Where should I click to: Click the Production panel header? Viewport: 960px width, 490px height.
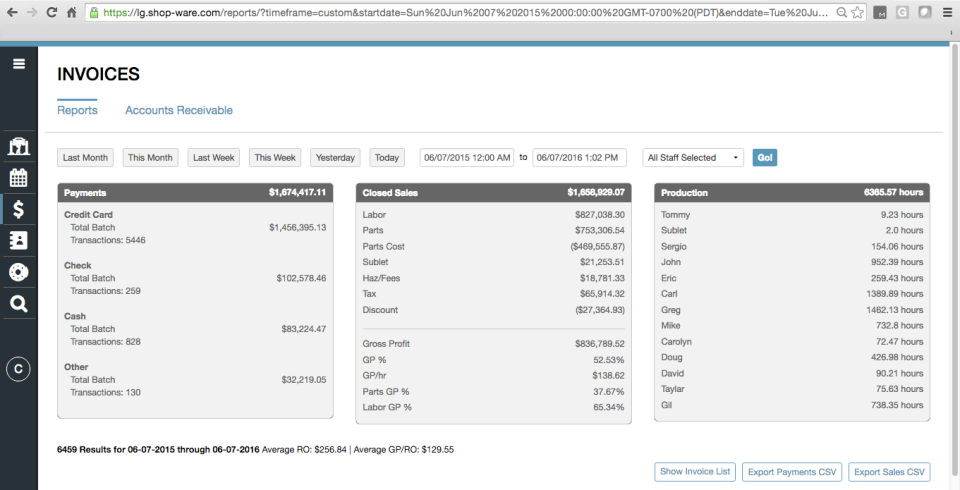792,192
